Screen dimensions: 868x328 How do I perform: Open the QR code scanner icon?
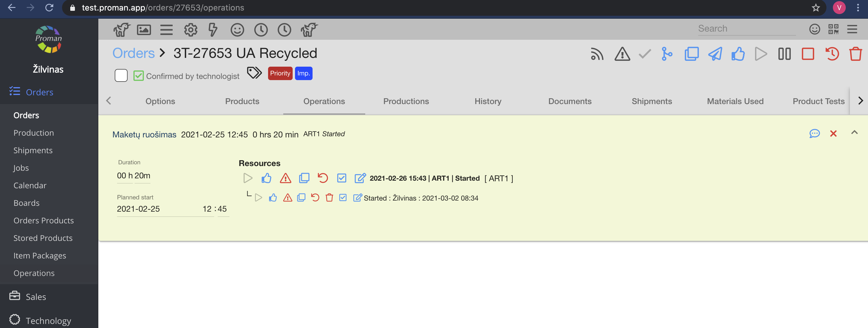[833, 29]
